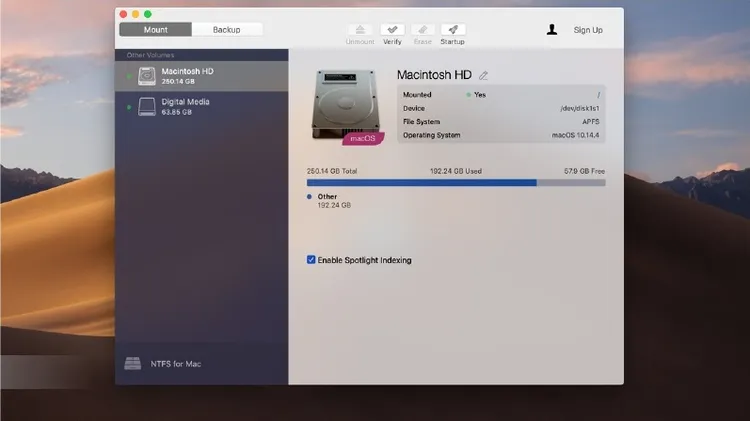The image size is (750, 421).
Task: Click the Macintosh HD title text
Action: pos(434,75)
